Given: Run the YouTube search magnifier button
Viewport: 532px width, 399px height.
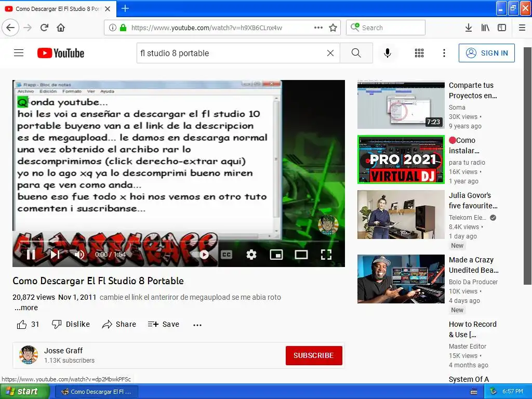Looking at the screenshot, I should (x=356, y=53).
